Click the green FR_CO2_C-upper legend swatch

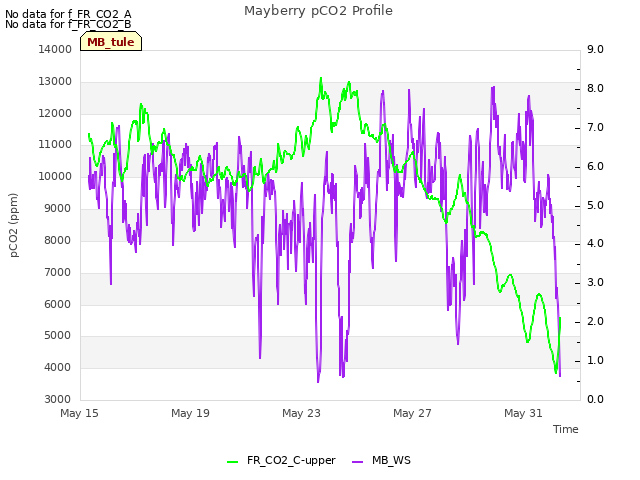point(232,462)
